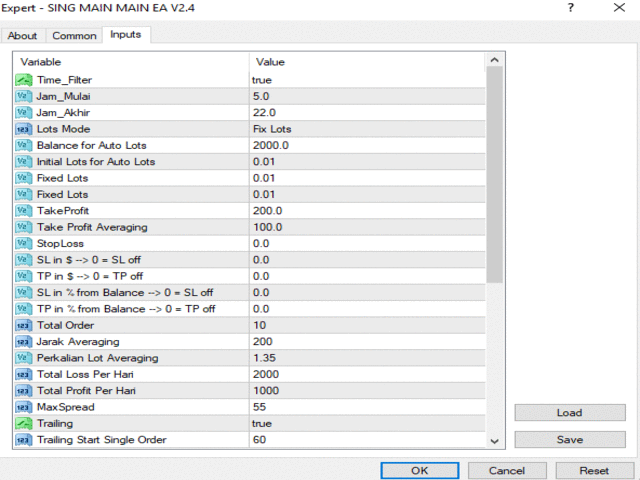Viewport: 640px width, 480px height.
Task: Click the Trailing boolean type icon
Action: 24,423
